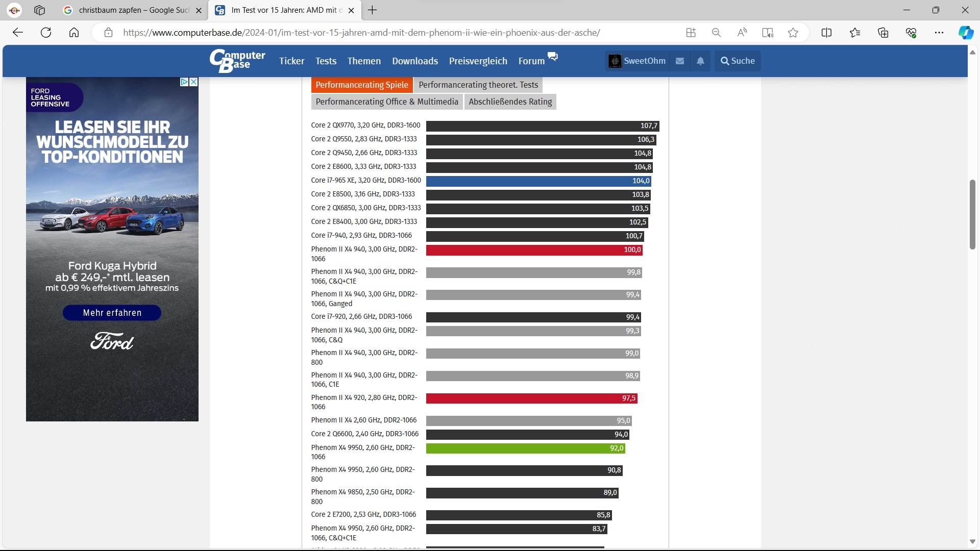Click the Ford car image in ad

pyautogui.click(x=112, y=220)
